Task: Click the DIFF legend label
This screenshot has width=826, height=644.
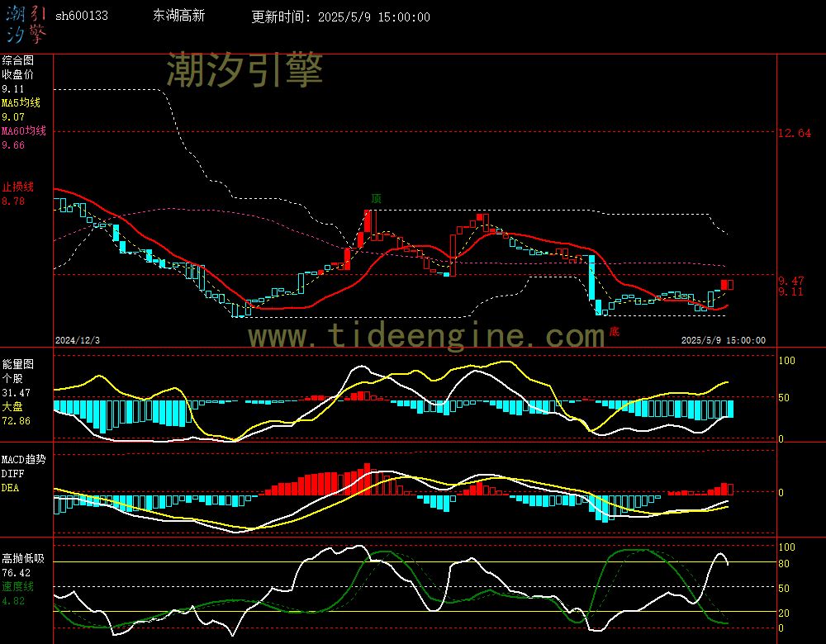Action: (x=12, y=474)
